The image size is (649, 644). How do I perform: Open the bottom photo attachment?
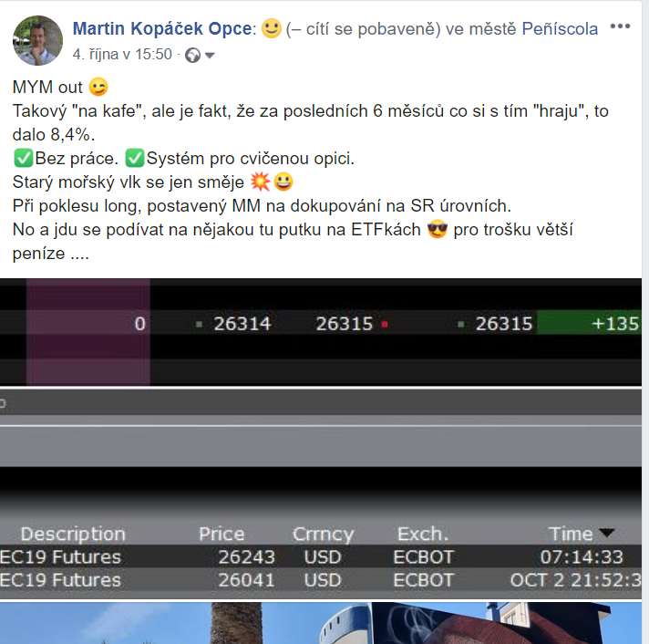pyautogui.click(x=321, y=623)
